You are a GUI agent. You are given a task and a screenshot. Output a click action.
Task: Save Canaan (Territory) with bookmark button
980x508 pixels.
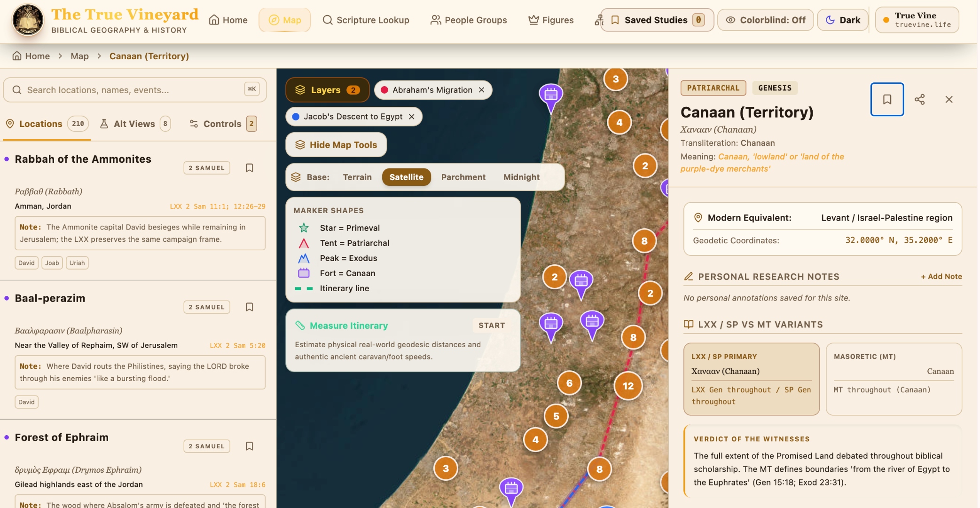coord(887,99)
